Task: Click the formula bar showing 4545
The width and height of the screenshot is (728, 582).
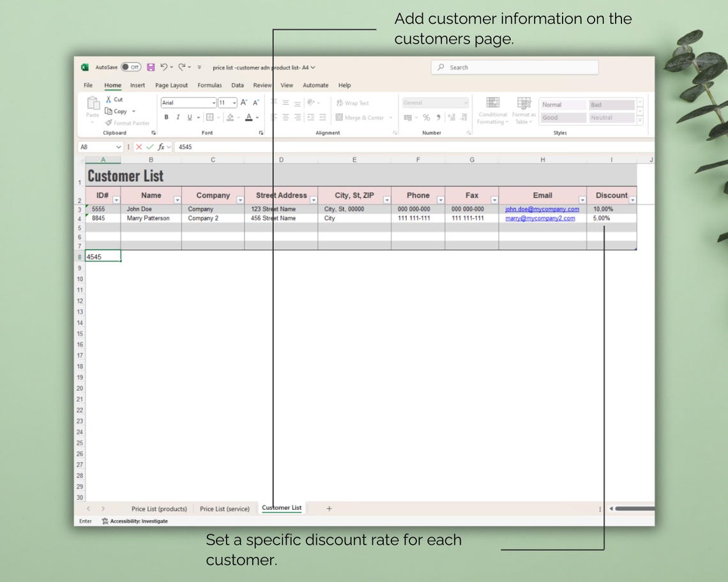Action: pos(413,147)
